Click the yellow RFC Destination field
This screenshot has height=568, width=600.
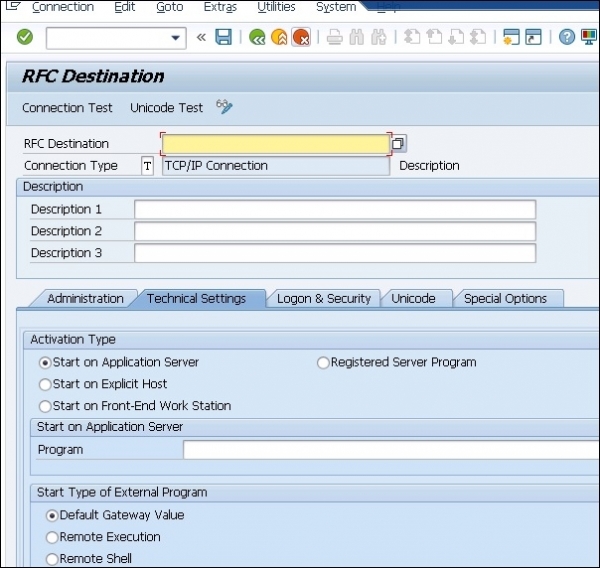point(276,144)
